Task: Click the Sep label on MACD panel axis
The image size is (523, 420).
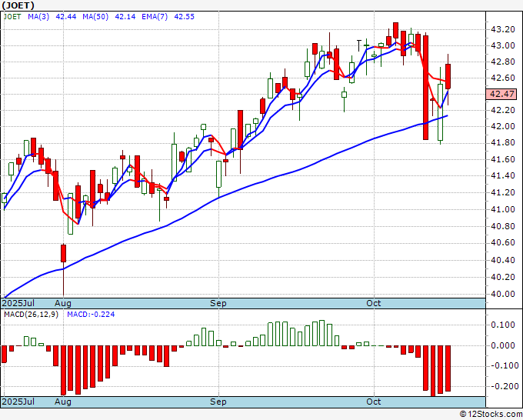Action: (218, 402)
